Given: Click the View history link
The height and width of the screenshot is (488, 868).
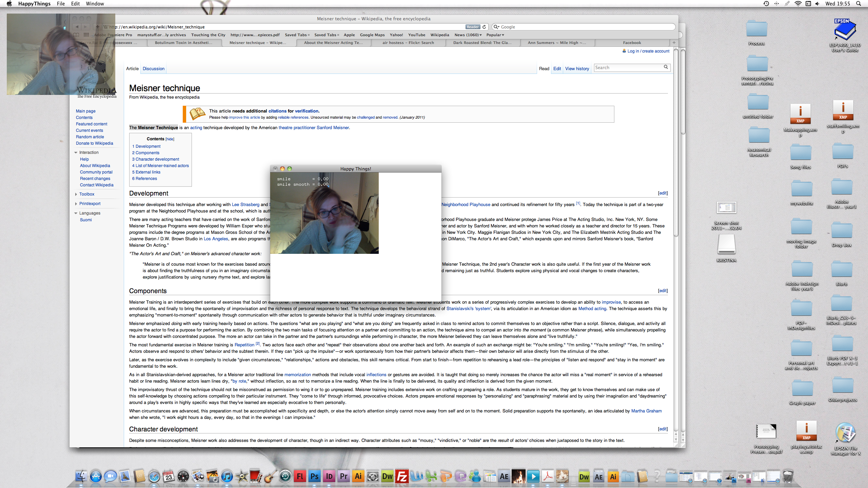Looking at the screenshot, I should (577, 68).
